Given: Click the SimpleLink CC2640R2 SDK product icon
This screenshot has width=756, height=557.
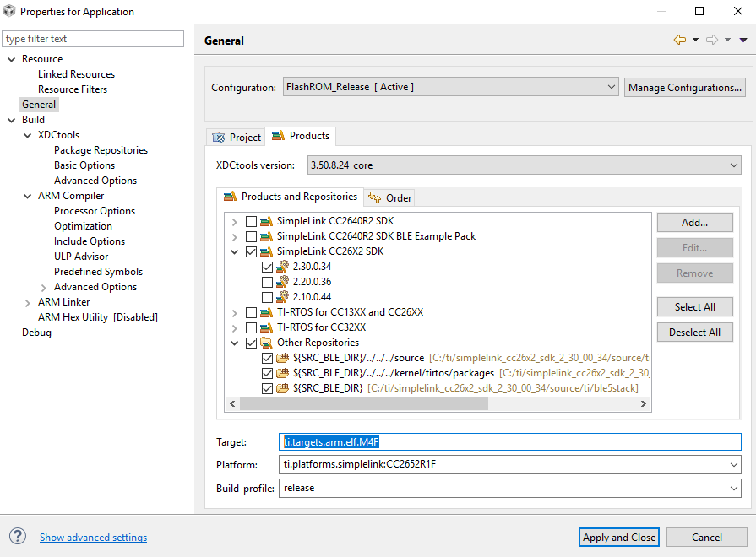Looking at the screenshot, I should pos(266,222).
